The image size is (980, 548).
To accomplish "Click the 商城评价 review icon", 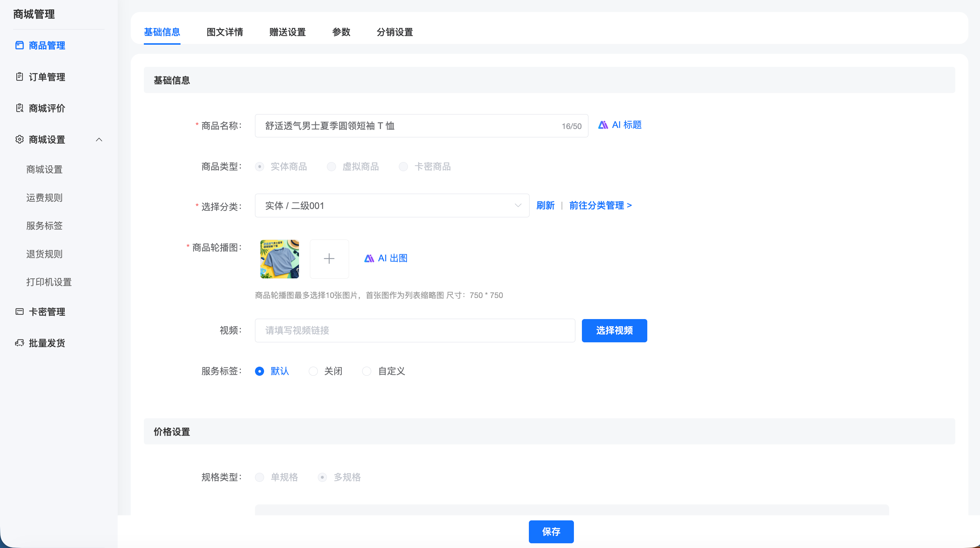I will [x=19, y=108].
